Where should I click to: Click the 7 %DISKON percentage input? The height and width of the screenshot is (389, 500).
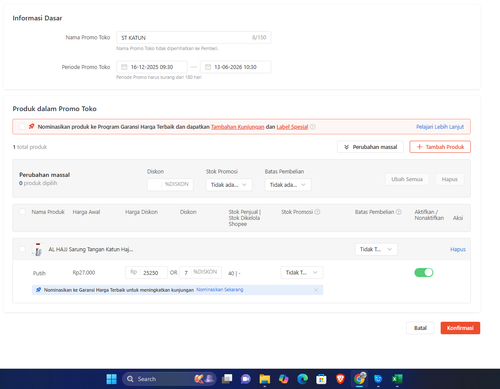200,273
